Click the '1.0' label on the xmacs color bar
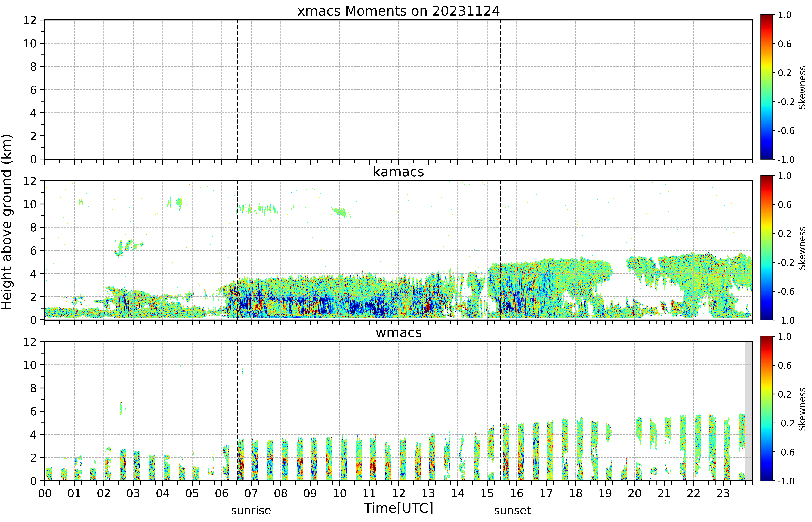 [785, 15]
